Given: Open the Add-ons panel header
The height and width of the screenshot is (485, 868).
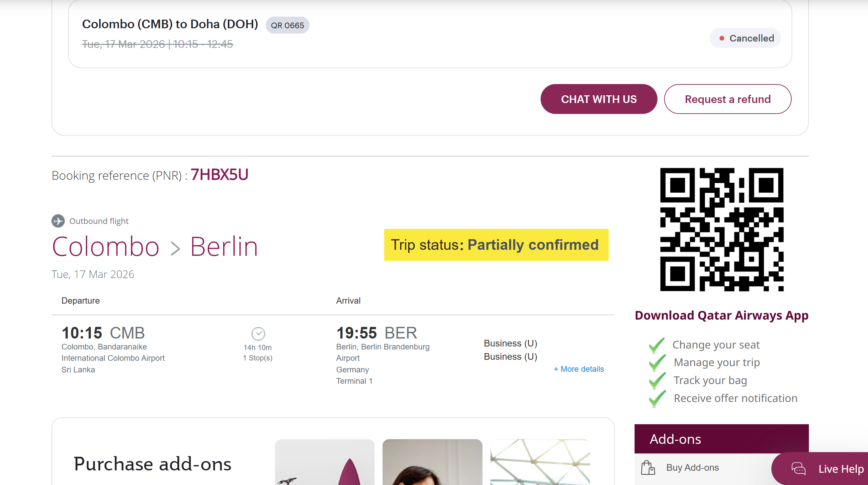Looking at the screenshot, I should (x=721, y=439).
